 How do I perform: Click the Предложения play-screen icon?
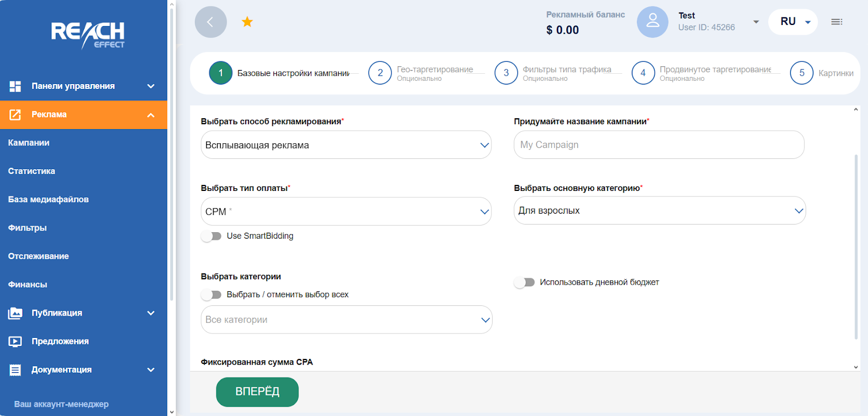[15, 341]
